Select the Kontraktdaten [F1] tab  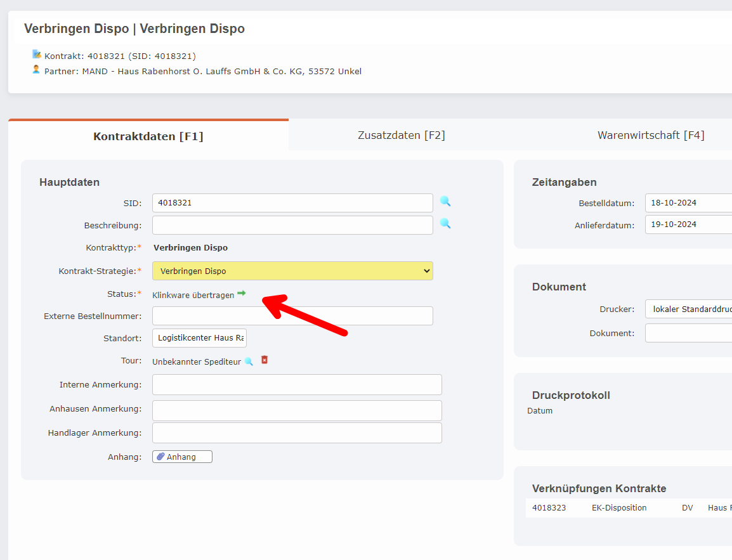pyautogui.click(x=148, y=134)
